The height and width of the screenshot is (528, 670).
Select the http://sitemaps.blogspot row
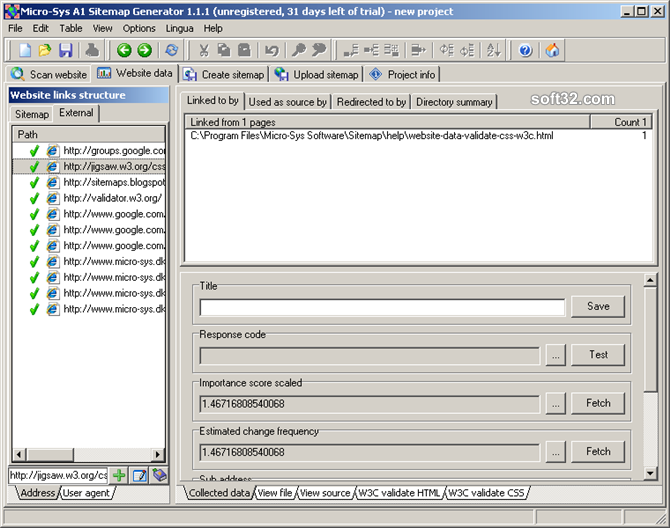pos(89,182)
